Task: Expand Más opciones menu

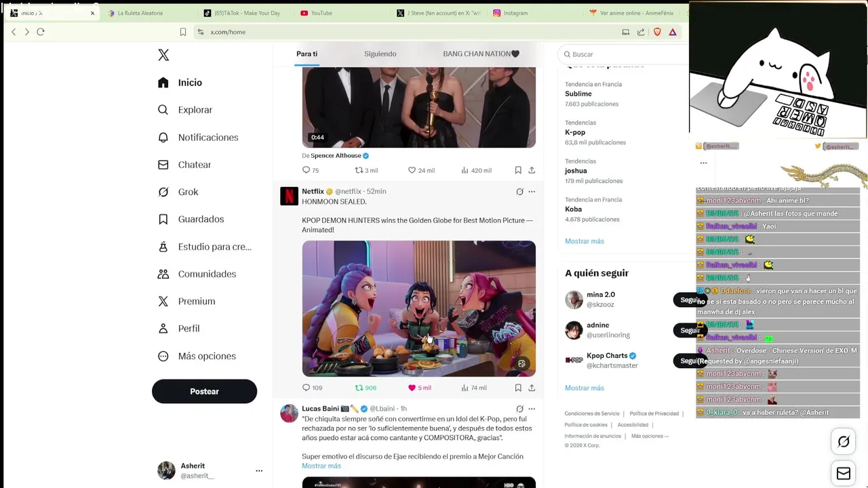Action: [x=197, y=356]
